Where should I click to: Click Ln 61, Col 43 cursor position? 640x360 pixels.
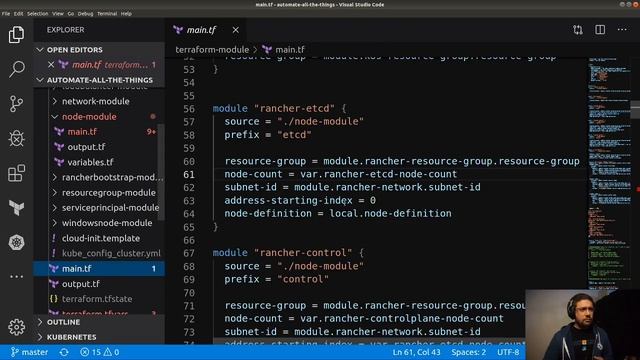[416, 352]
